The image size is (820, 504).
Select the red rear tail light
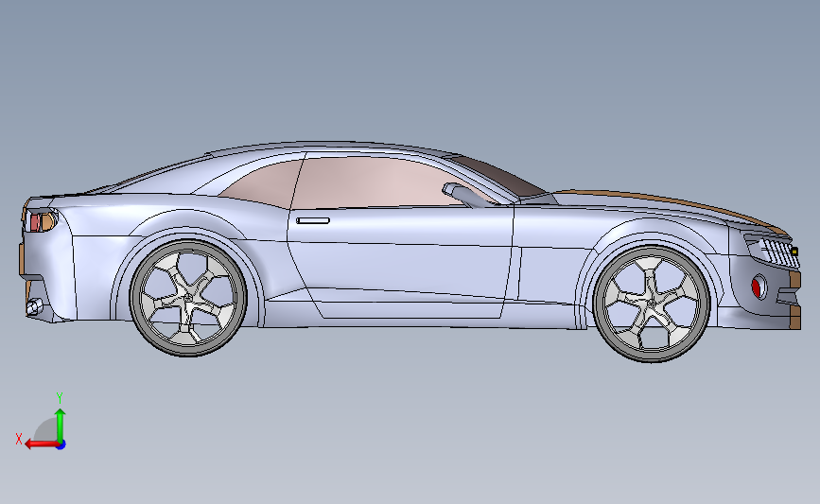pos(35,223)
